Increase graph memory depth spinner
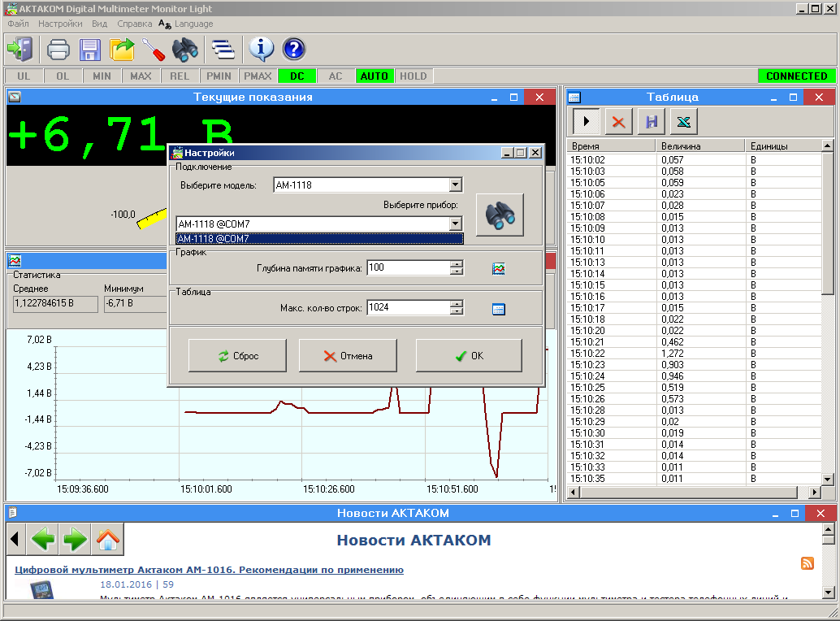Screen dimensions: 840x621 (x=457, y=263)
